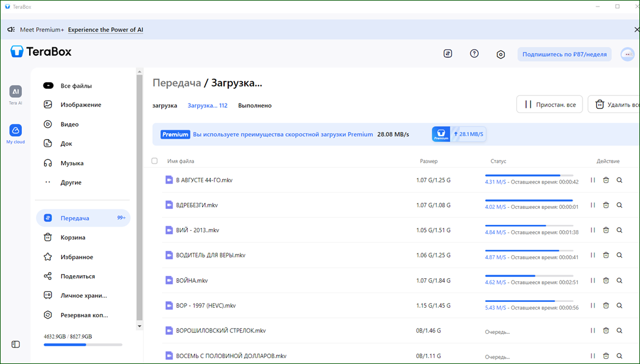Click sidebar scrollbar down arrow
This screenshot has height=364, width=640.
tap(140, 326)
